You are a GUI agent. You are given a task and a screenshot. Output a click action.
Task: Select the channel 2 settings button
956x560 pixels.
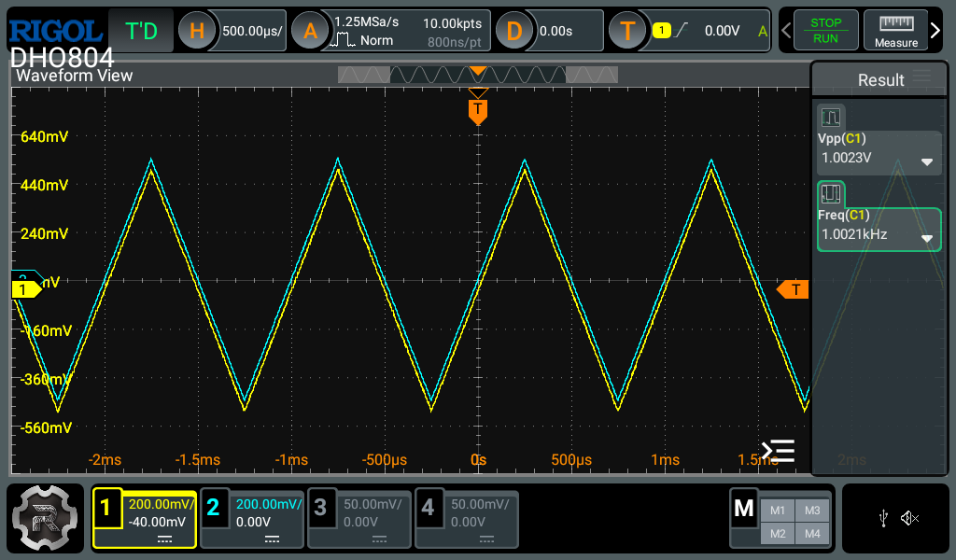coord(252,519)
